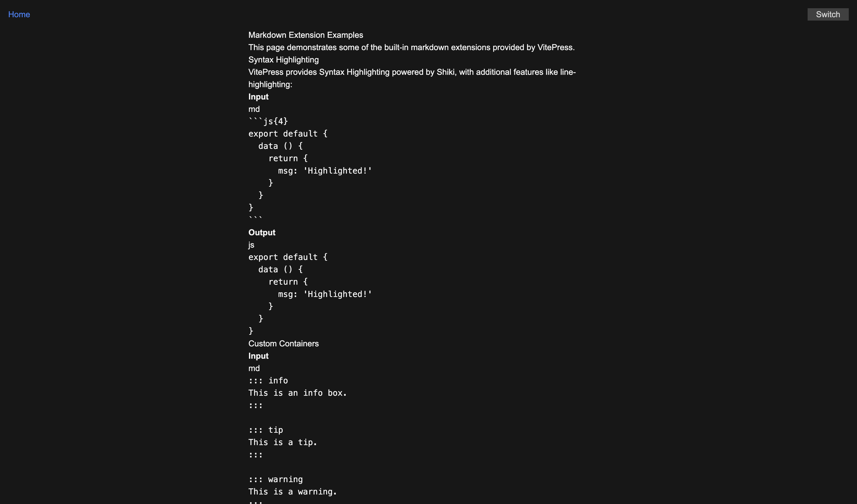Click the Input label under Syntax Highlighting
Viewport: 857px width, 504px height.
pos(258,97)
